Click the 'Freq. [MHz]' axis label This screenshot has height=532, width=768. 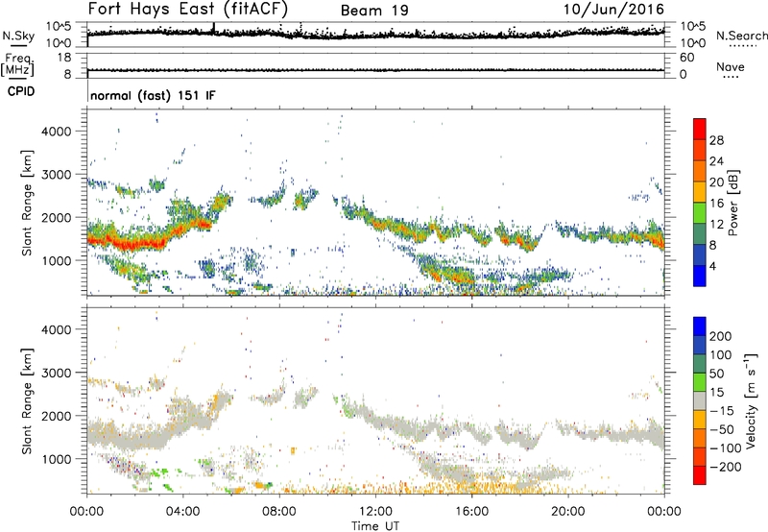tap(17, 65)
